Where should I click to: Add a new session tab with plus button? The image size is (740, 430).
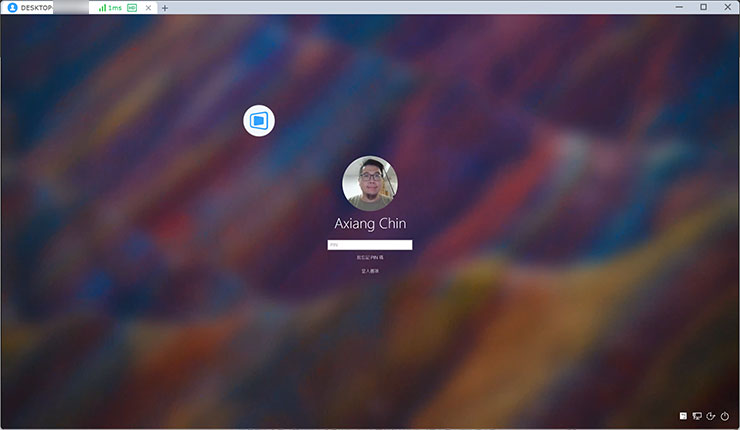(x=165, y=7)
